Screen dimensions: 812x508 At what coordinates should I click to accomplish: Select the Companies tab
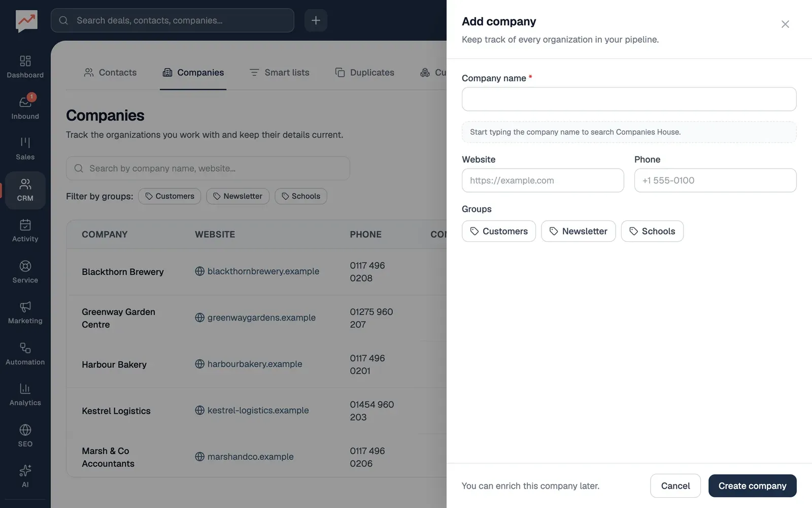click(x=193, y=73)
